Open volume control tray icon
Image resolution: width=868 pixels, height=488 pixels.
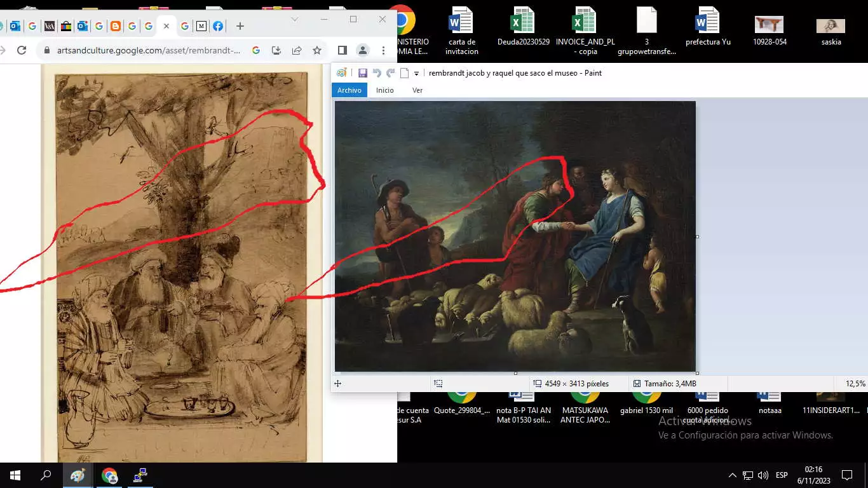763,475
